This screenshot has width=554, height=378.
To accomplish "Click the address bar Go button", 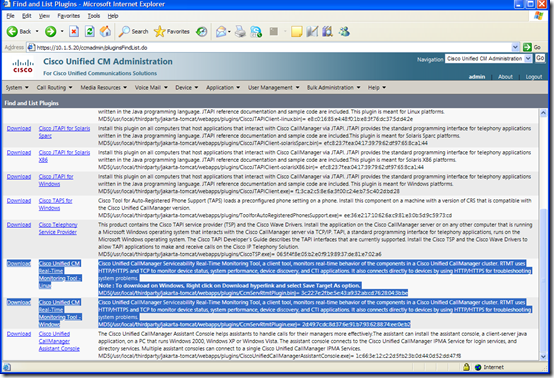I will tap(532, 47).
